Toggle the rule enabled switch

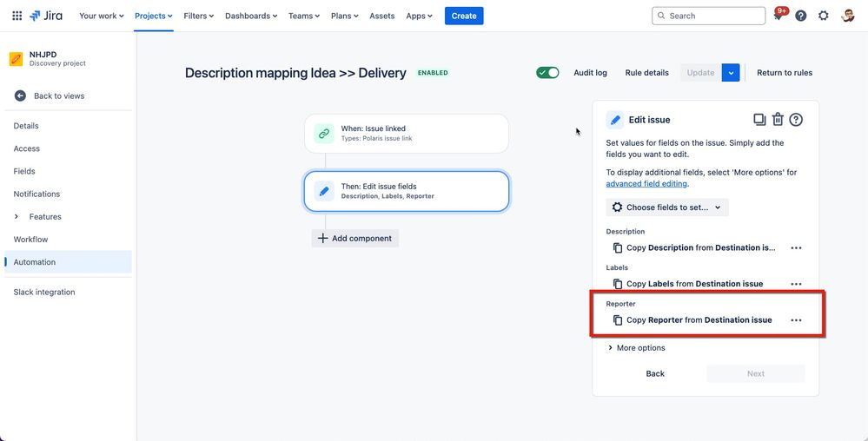click(x=547, y=72)
